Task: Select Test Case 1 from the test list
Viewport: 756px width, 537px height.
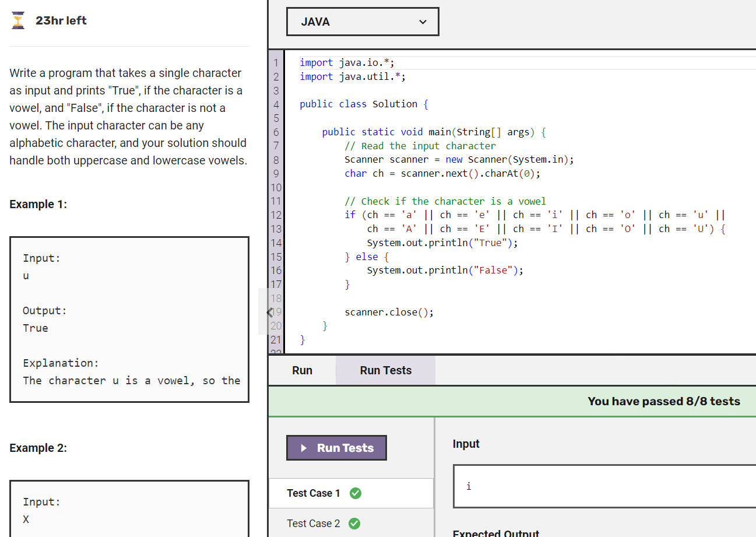Action: pyautogui.click(x=315, y=493)
